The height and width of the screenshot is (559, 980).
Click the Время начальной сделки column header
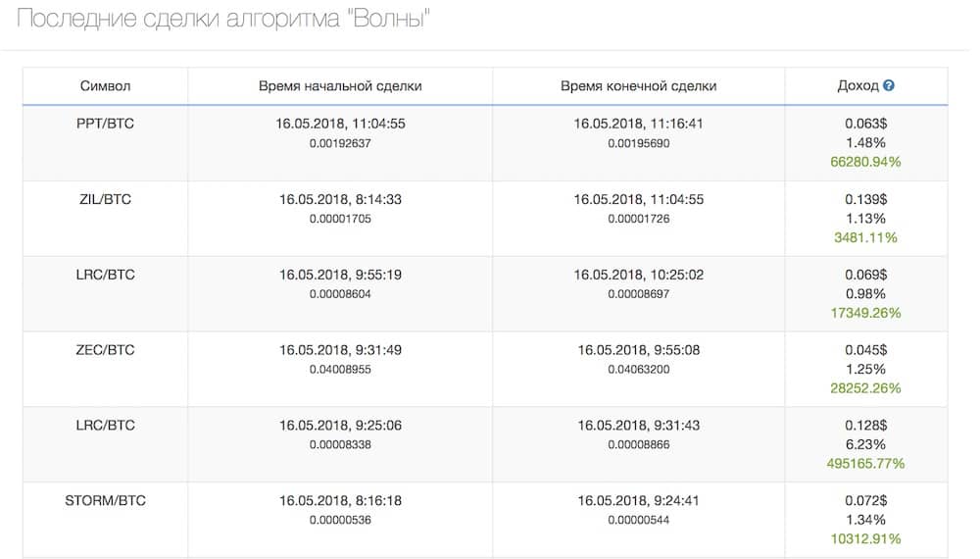340,86
